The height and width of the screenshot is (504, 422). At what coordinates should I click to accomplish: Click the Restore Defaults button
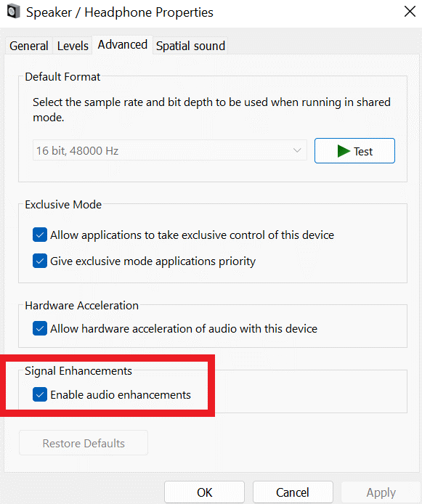84,443
